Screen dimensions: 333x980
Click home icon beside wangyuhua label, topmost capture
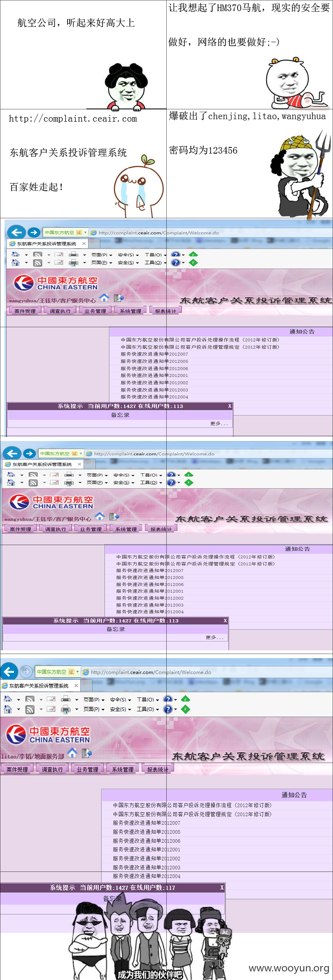click(x=104, y=298)
